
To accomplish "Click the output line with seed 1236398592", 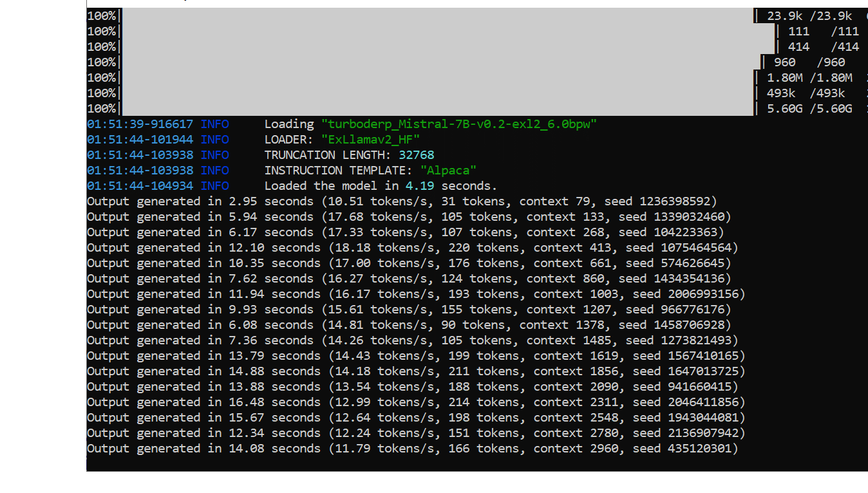I will pyautogui.click(x=402, y=201).
